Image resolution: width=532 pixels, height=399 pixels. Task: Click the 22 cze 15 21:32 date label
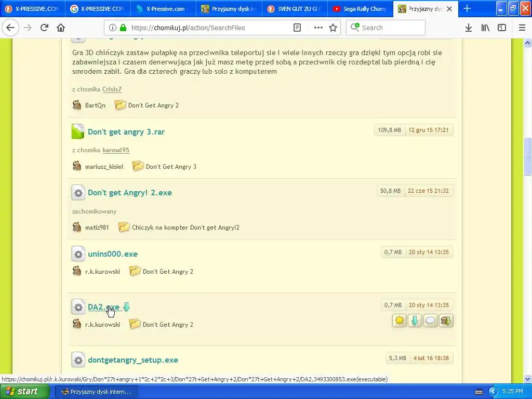(428, 191)
